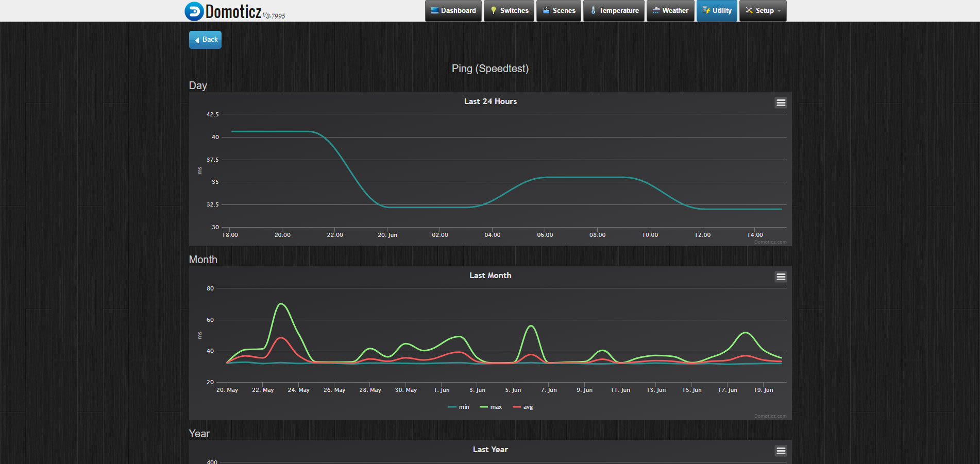The image size is (980, 464).
Task: Open the Dashboard tab
Action: [453, 10]
